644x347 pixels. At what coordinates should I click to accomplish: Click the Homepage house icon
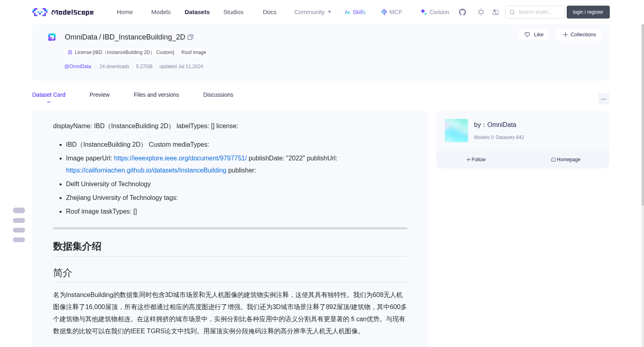point(553,160)
